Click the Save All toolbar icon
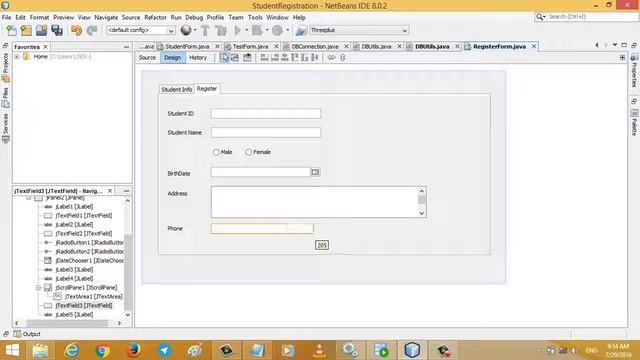 click(57, 30)
